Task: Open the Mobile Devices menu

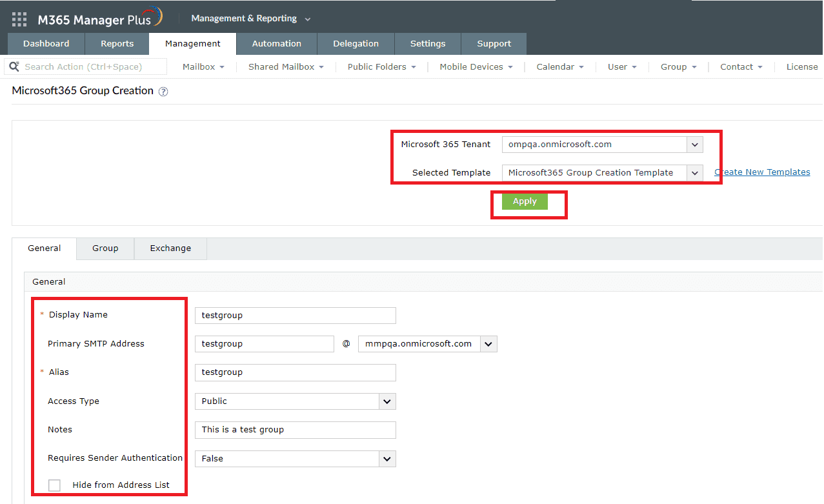Action: [476, 66]
